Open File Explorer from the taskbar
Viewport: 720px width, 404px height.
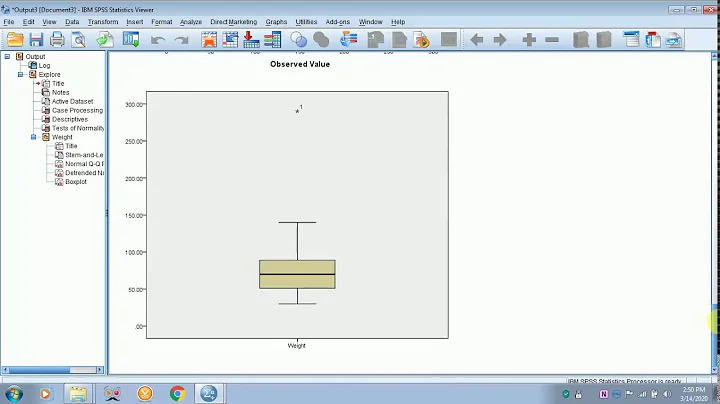[x=78, y=394]
